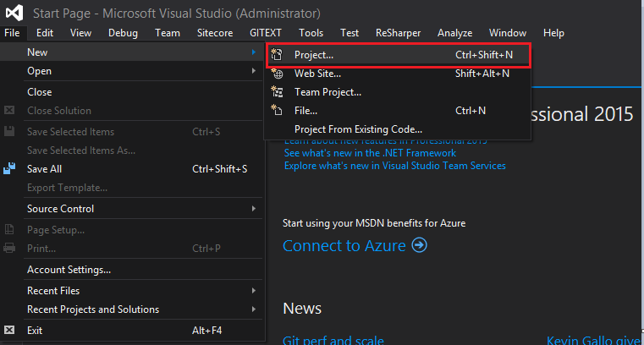Expand the New submenu arrow
This screenshot has width=644, height=345.
(254, 52)
